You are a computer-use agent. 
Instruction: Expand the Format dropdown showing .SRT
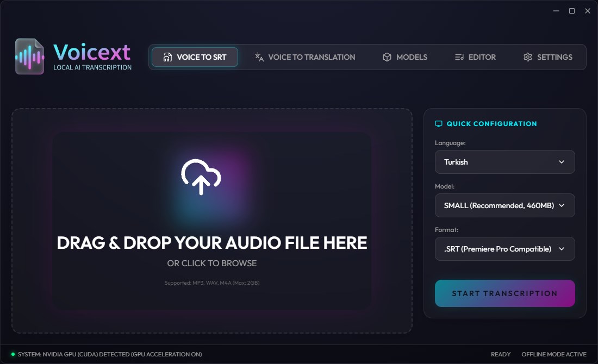[504, 249]
